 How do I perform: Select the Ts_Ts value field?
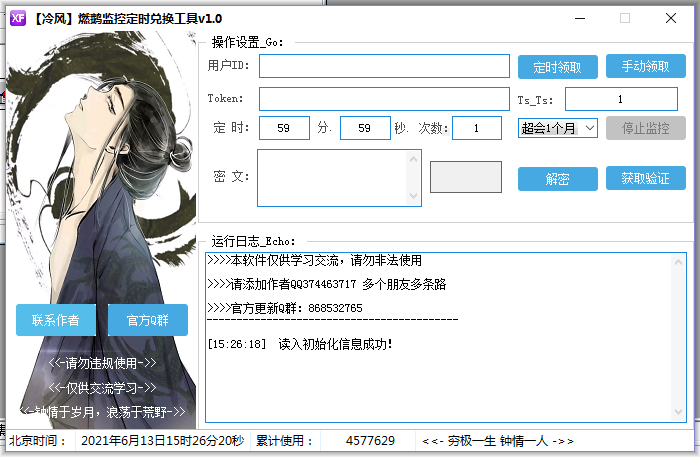tap(621, 99)
